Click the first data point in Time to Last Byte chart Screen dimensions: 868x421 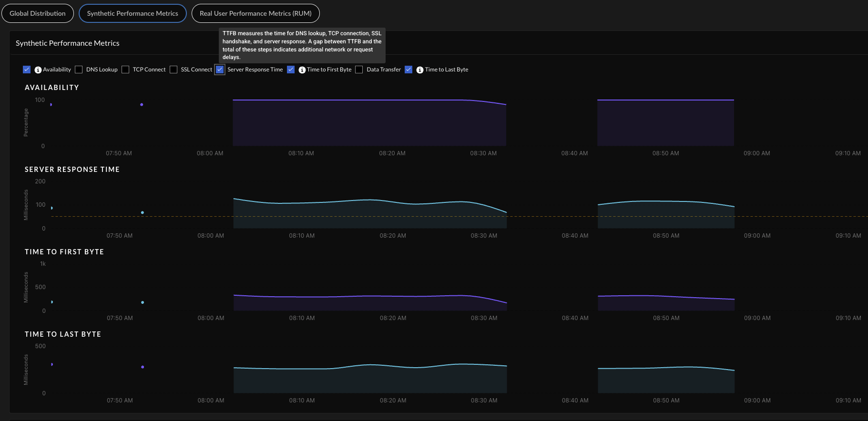coord(51,364)
